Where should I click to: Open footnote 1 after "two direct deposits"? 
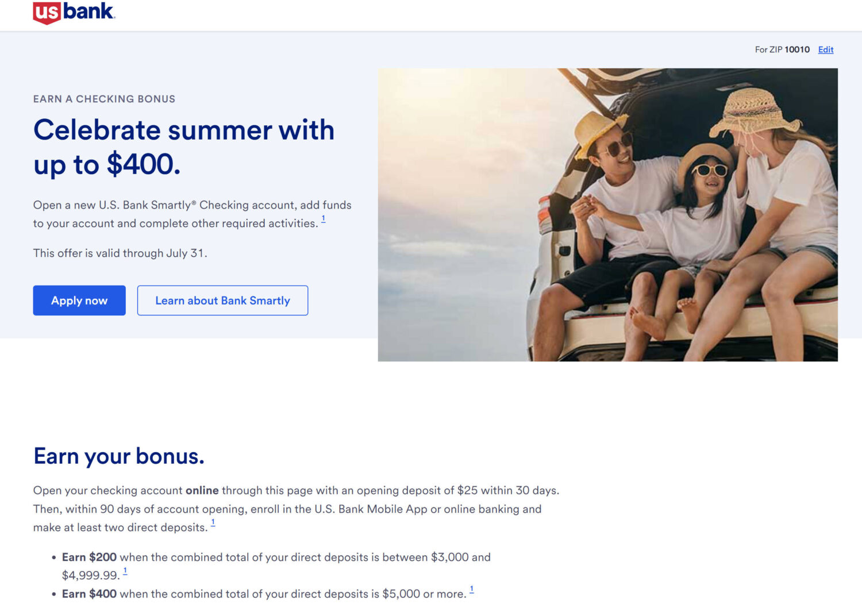click(x=213, y=523)
